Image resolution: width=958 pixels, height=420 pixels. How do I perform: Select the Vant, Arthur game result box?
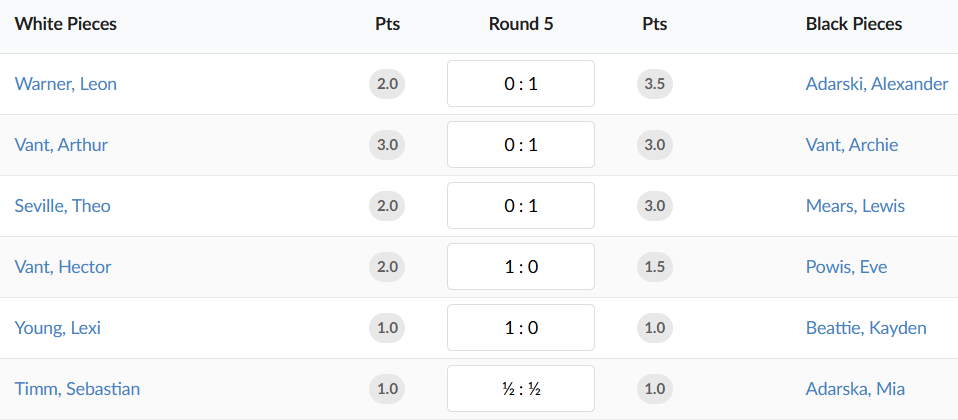(520, 145)
